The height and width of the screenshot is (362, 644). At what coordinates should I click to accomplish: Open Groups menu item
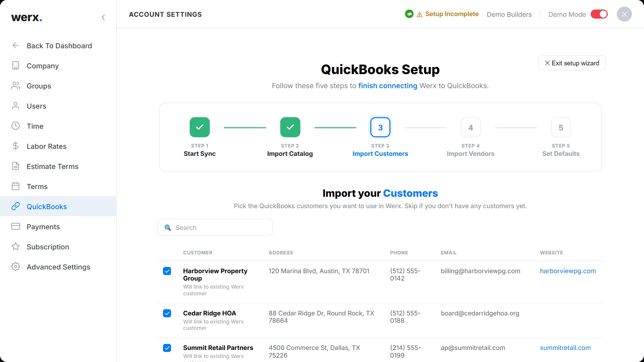click(x=58, y=86)
